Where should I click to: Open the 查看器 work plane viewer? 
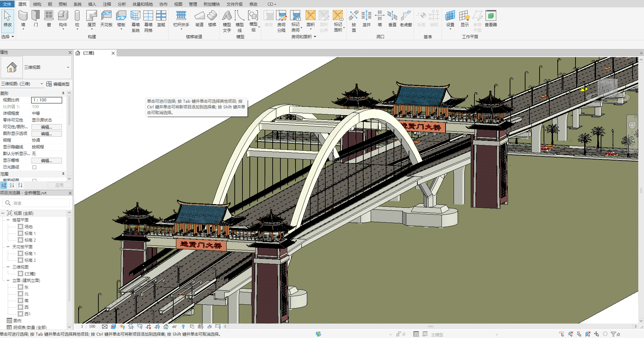(491, 18)
